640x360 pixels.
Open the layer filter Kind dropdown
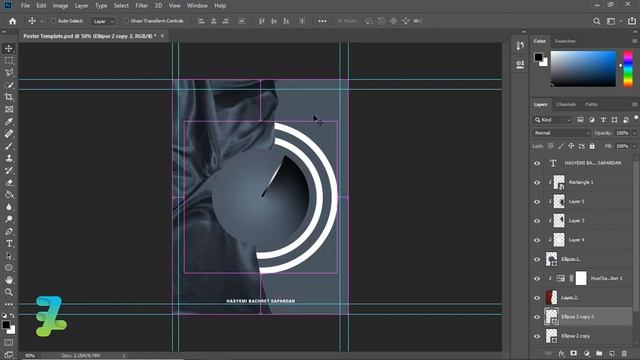click(553, 120)
